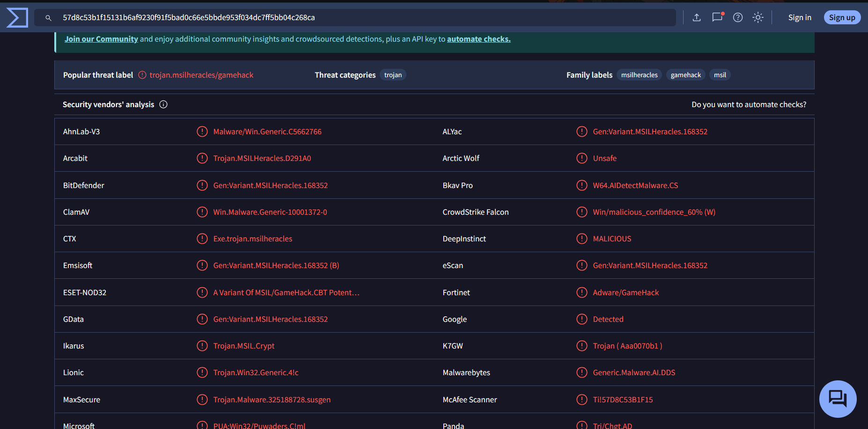Click the trojan.msilheracles/gamehack threat label

coord(201,75)
